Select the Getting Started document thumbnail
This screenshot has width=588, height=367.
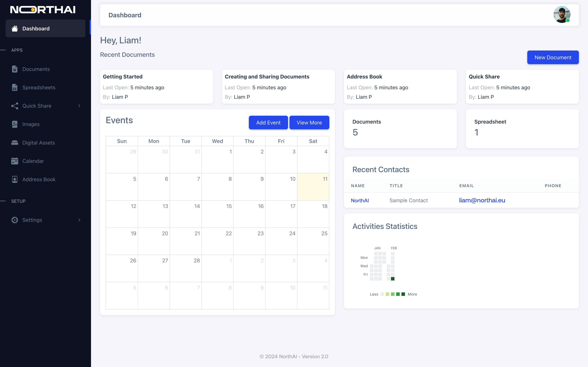point(157,87)
